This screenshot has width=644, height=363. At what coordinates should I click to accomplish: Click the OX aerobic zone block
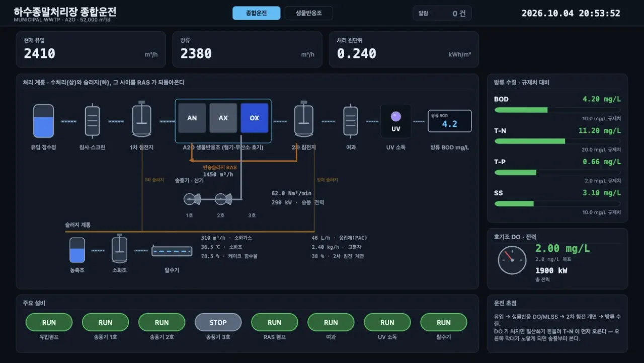coord(255,118)
